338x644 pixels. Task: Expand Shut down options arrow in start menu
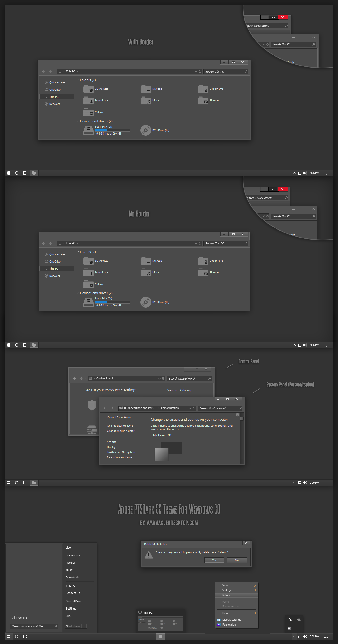[84, 626]
